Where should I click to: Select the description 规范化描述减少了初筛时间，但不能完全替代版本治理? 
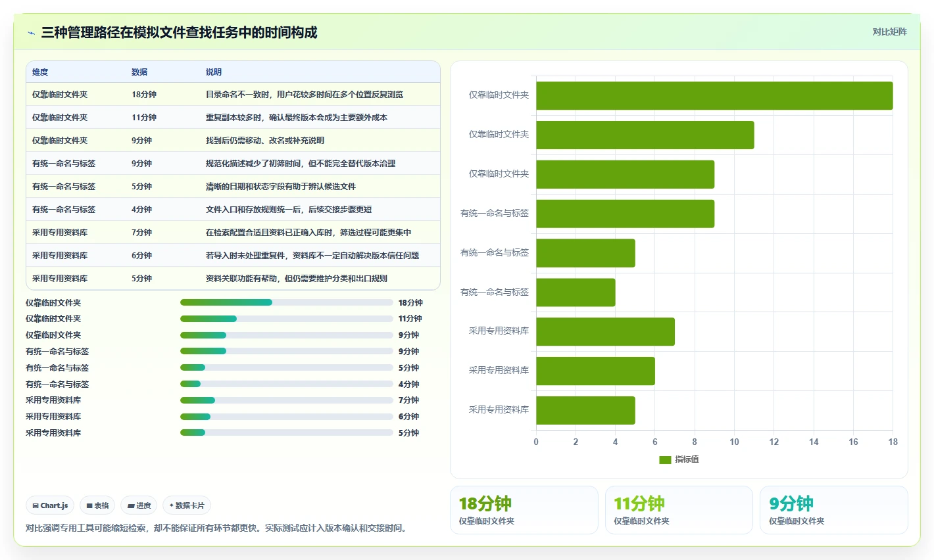[x=301, y=164]
